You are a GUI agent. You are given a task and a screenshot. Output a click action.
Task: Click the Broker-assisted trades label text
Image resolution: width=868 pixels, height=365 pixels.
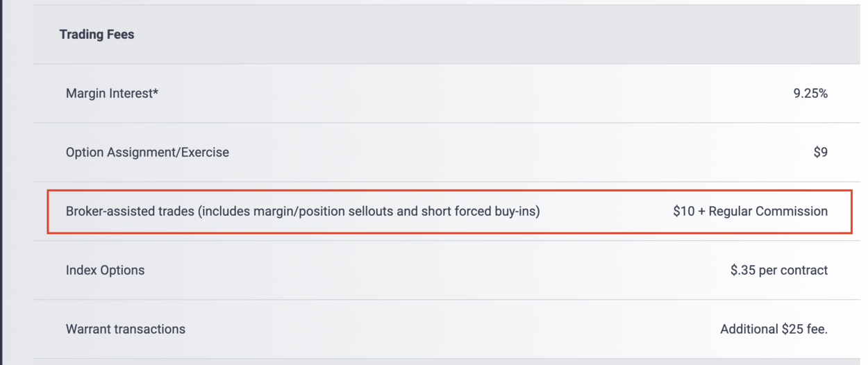tap(130, 211)
